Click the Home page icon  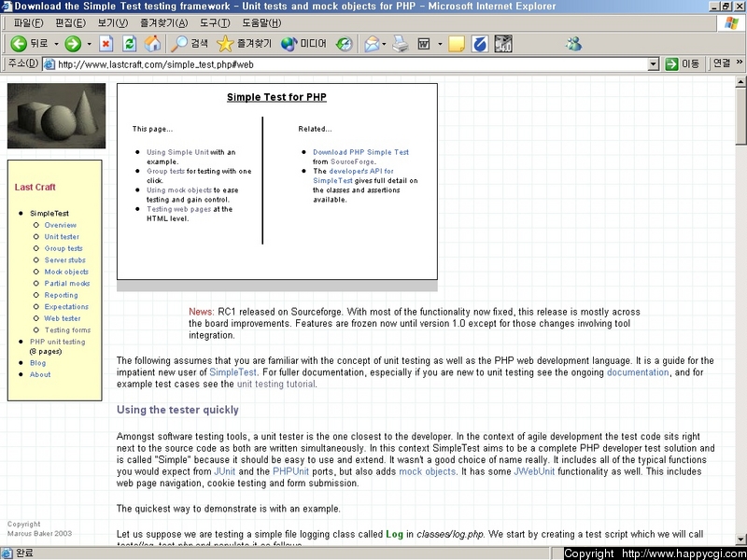pos(152,44)
